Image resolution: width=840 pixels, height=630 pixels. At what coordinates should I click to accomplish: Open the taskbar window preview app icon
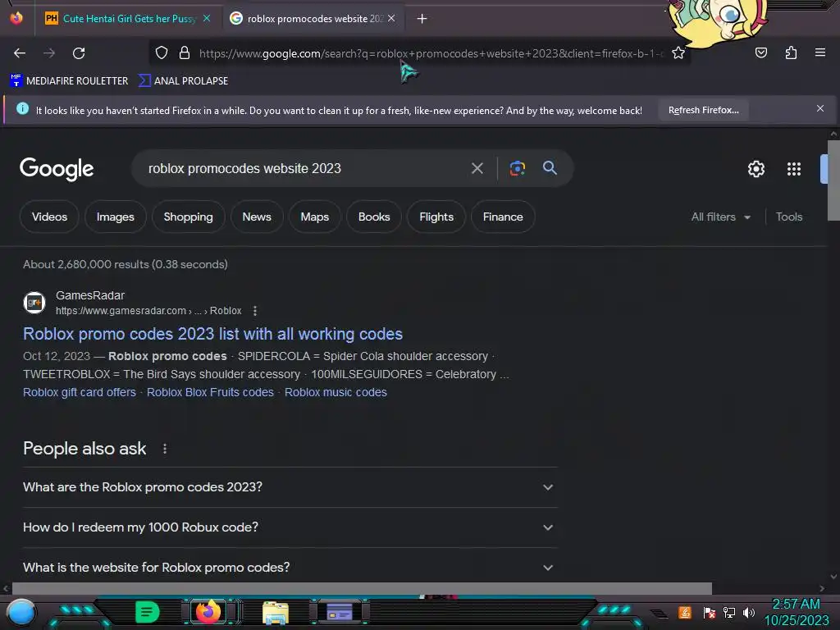click(340, 611)
